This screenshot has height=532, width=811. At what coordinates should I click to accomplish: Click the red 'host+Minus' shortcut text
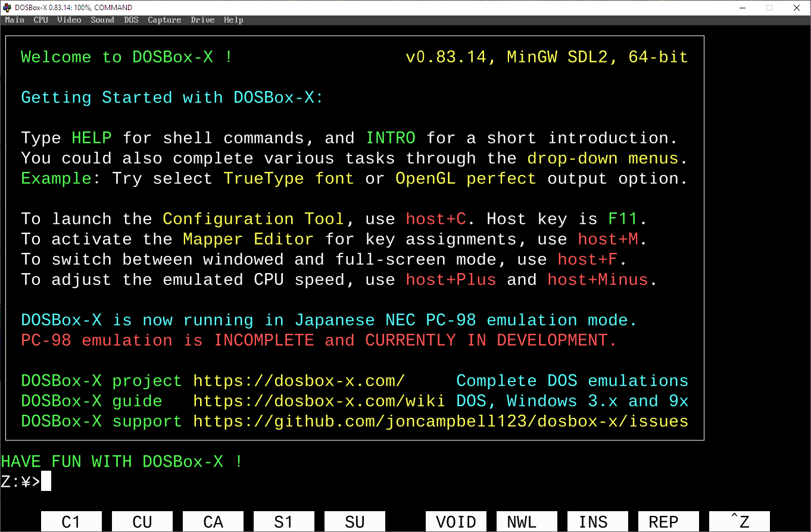(x=598, y=280)
